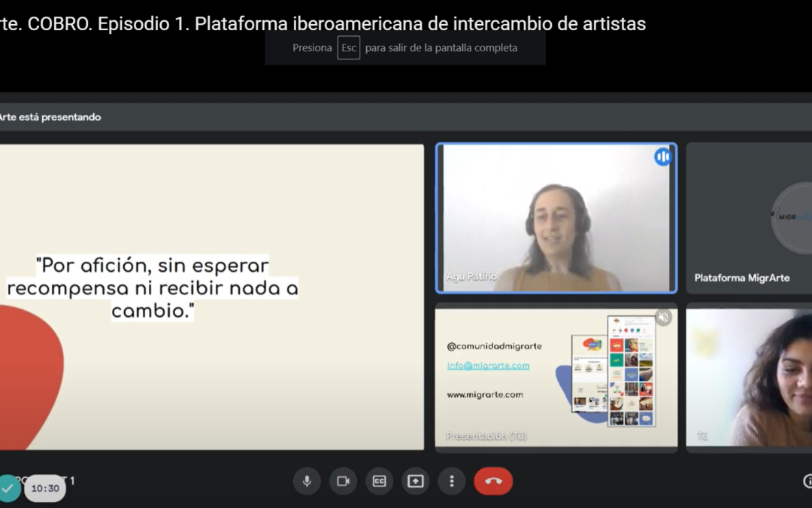The height and width of the screenshot is (508, 812).
Task: Turn on closed captions CC button
Action: pyautogui.click(x=379, y=481)
